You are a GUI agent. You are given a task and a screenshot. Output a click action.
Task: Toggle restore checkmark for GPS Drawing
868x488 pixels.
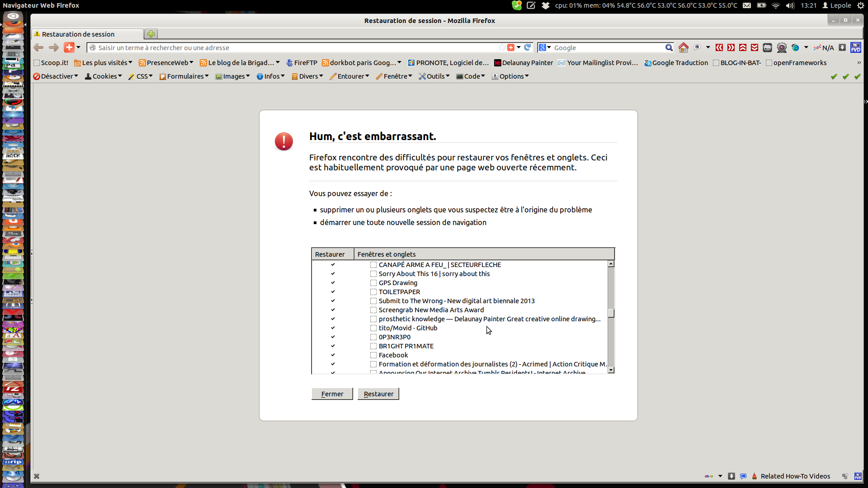(333, 283)
